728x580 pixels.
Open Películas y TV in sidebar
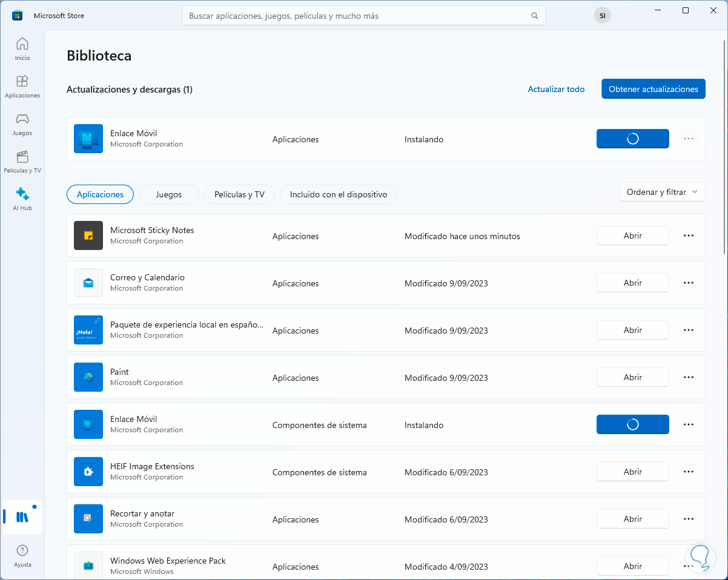[22, 162]
